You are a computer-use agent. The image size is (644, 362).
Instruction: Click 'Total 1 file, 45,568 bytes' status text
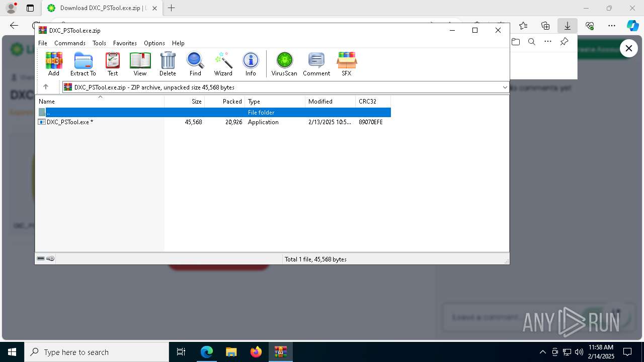tap(315, 259)
